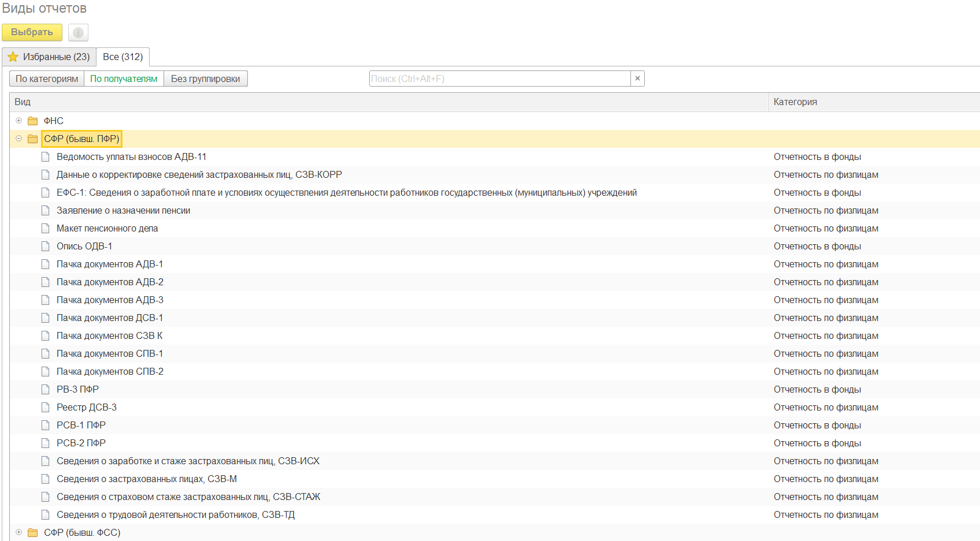Select РСВ-1 ПФР report
The width and height of the screenshot is (980, 541).
[x=81, y=425]
